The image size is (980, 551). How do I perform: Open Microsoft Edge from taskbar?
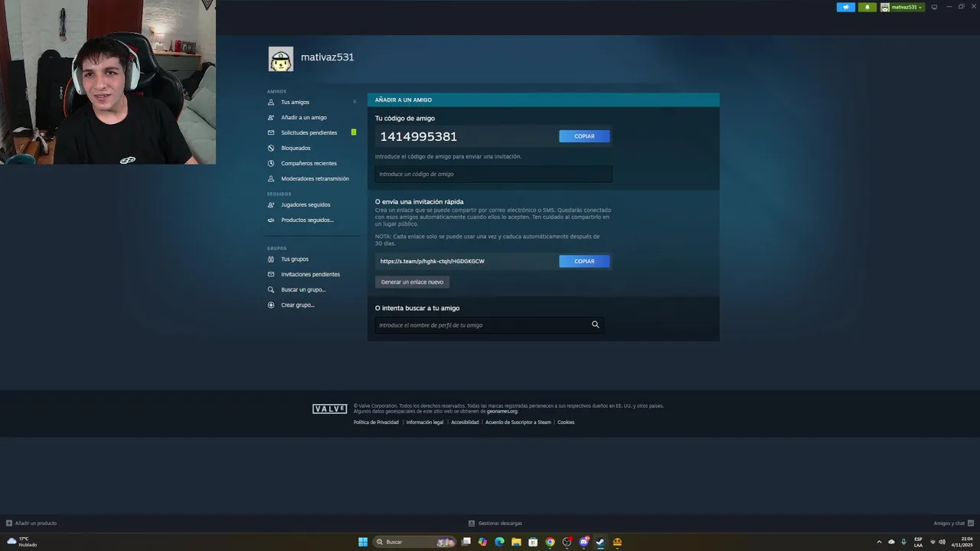click(499, 542)
